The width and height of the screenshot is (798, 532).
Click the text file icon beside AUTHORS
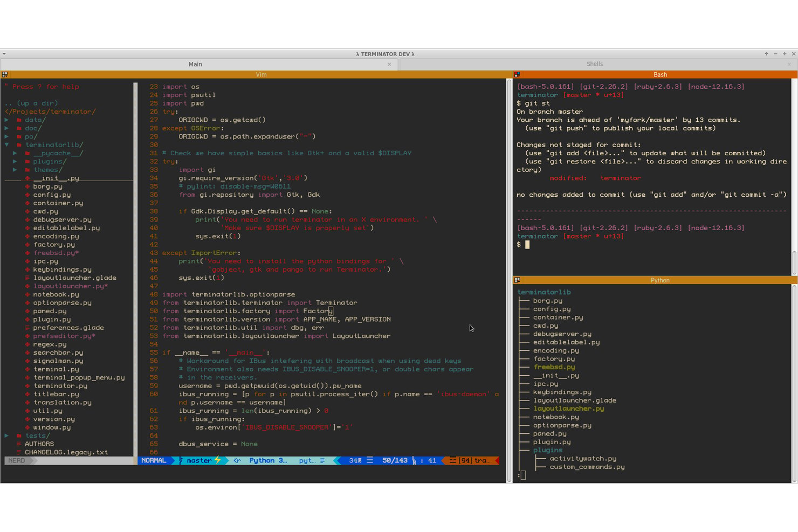click(19, 444)
